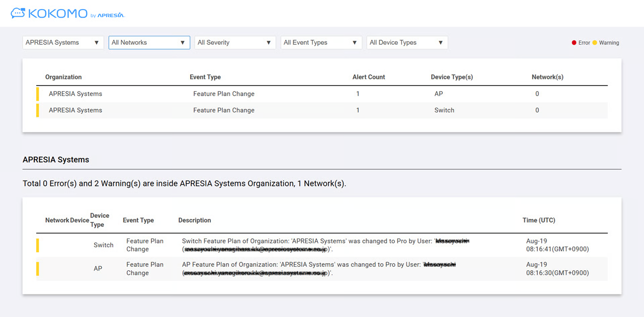Open the All Device Types dropdown
644x317 pixels.
click(x=407, y=43)
